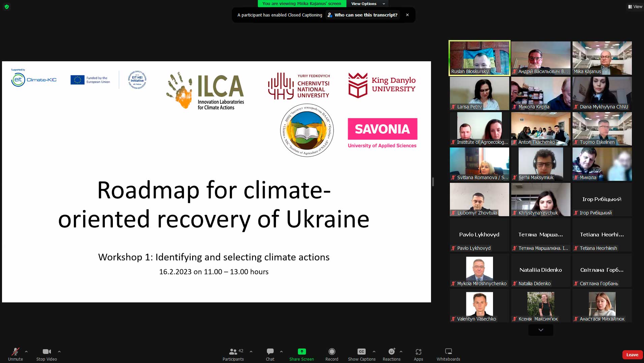The image size is (644, 363).
Task: Open audio options arrow next to Unmute
Action: 26,352
